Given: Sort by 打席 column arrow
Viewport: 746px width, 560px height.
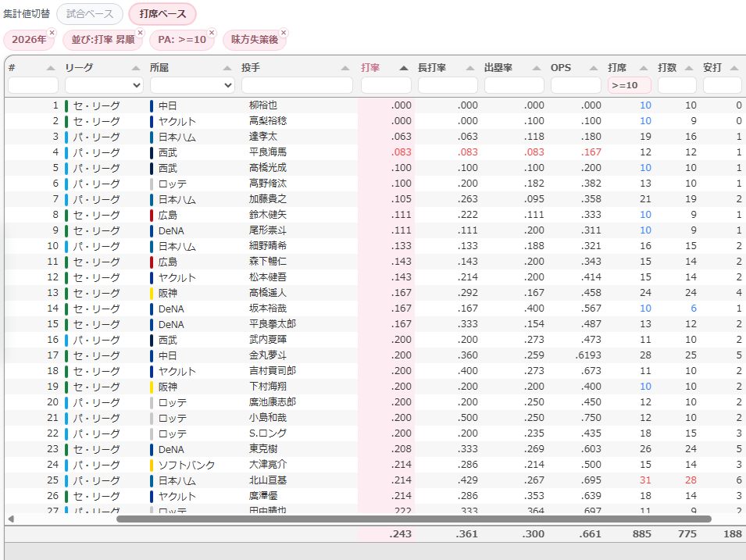Looking at the screenshot, I should tap(643, 68).
